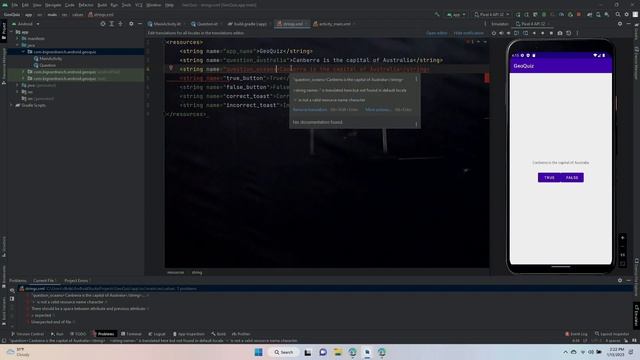
Task: Click the Hide notification link
Action: [x=469, y=33]
